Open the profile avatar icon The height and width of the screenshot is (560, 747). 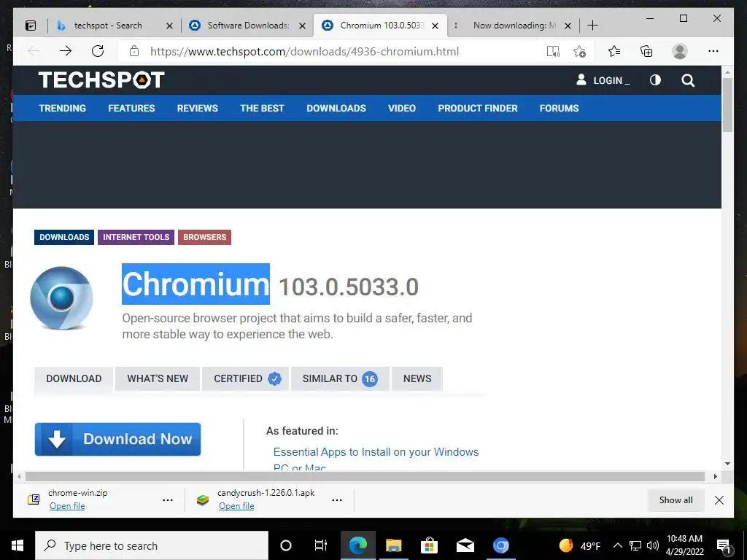pyautogui.click(x=680, y=51)
